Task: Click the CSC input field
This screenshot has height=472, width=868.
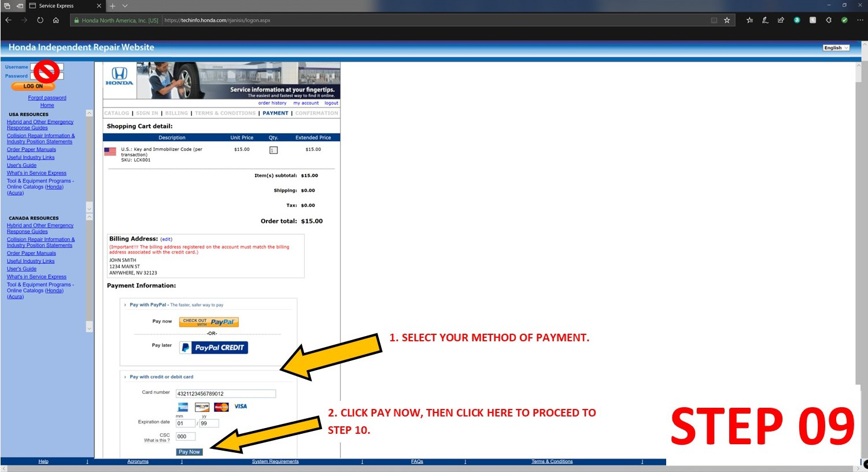Action: tap(185, 437)
